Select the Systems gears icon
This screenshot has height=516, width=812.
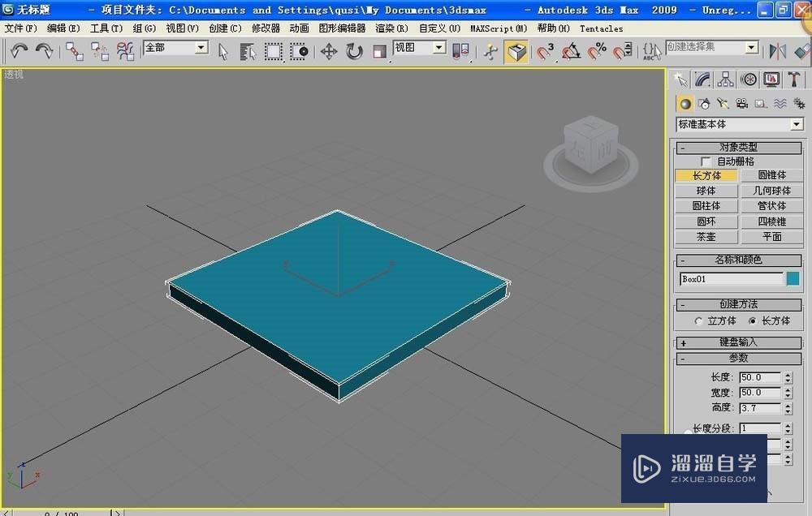pos(799,104)
